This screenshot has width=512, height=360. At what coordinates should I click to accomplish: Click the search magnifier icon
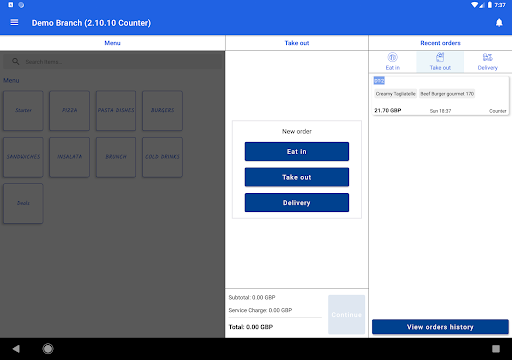tap(15, 62)
